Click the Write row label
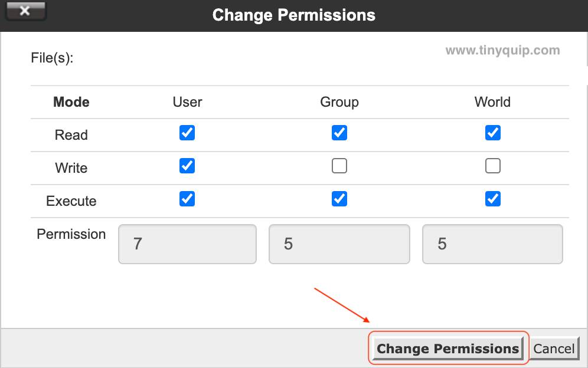 71,168
